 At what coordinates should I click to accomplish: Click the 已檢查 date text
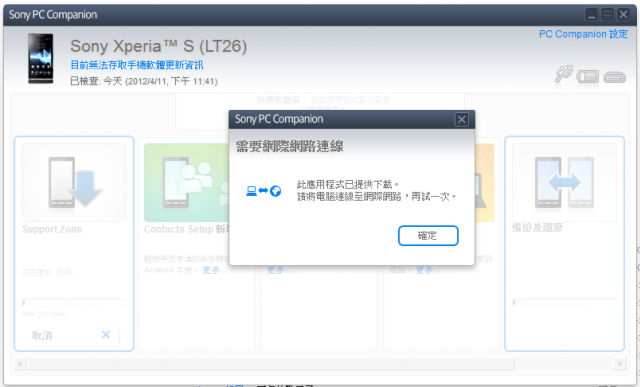(144, 81)
